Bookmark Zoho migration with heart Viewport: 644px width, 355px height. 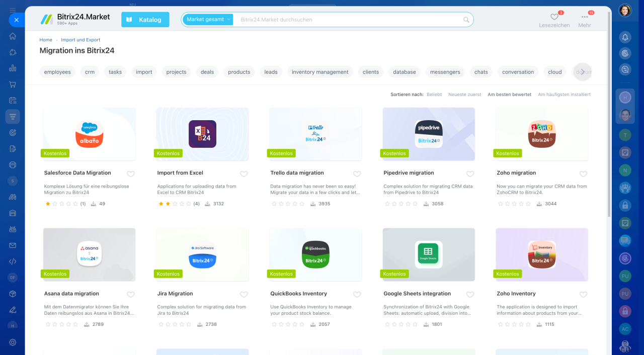point(584,174)
